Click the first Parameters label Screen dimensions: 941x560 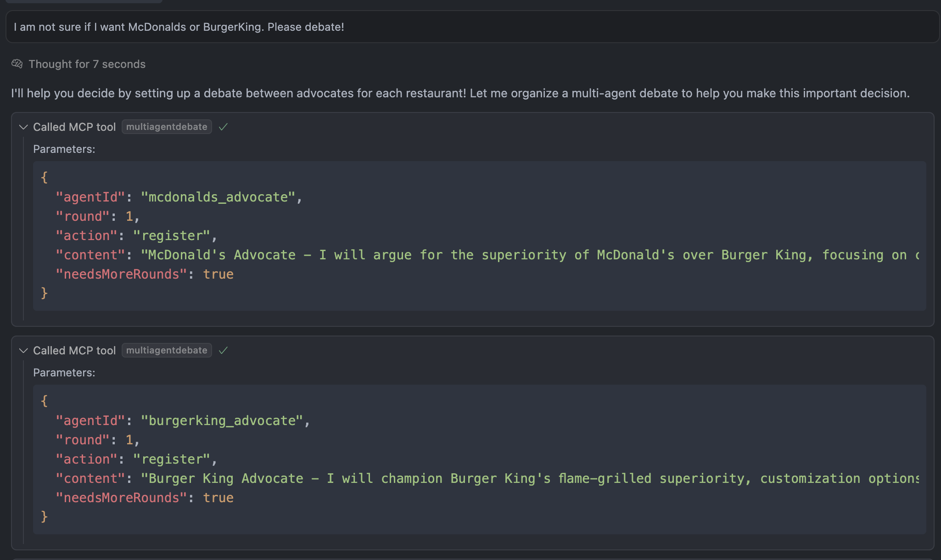point(64,149)
